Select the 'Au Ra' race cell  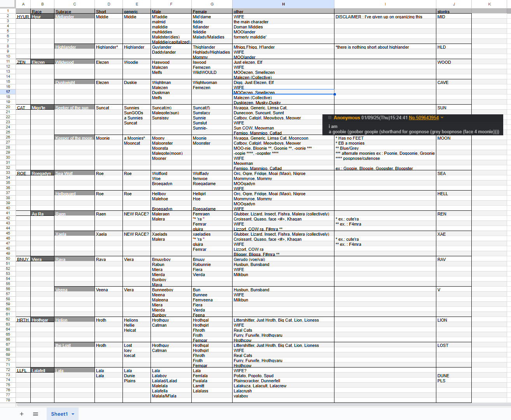click(x=42, y=214)
